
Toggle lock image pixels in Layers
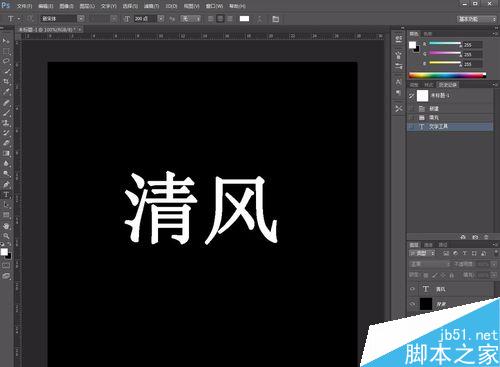tap(435, 275)
